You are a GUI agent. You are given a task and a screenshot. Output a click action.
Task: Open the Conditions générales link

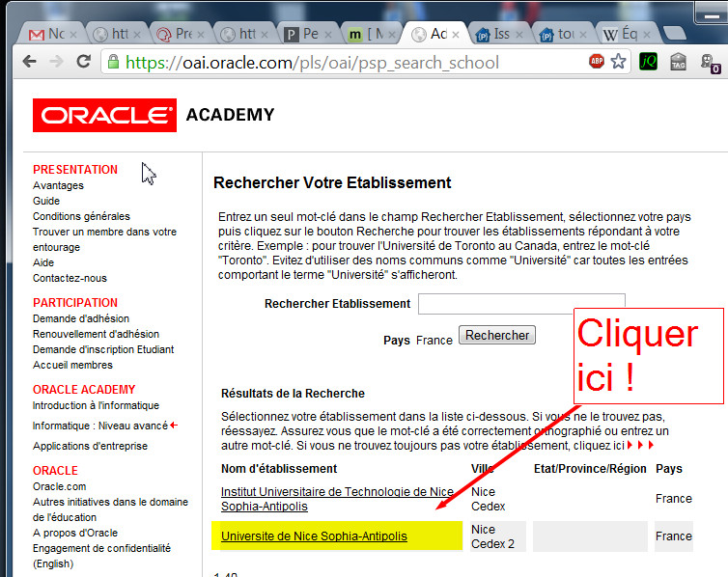81,216
